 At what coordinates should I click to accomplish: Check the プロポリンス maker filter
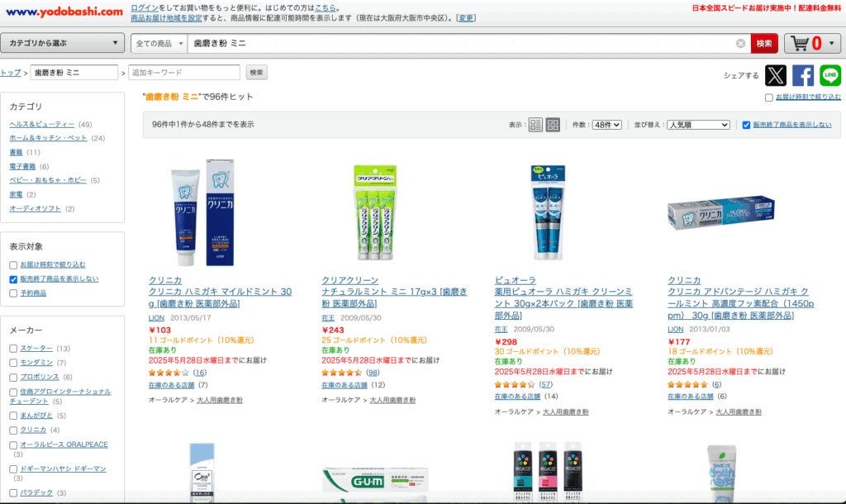(13, 378)
